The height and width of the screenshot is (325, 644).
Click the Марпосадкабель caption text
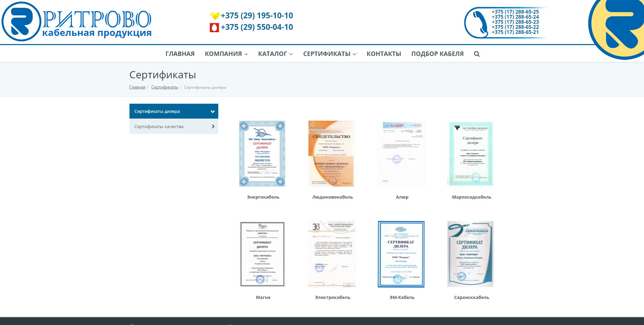(471, 197)
